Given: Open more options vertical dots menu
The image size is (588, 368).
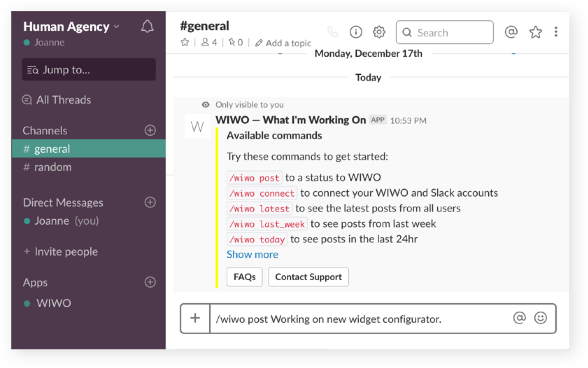Looking at the screenshot, I should tap(556, 32).
